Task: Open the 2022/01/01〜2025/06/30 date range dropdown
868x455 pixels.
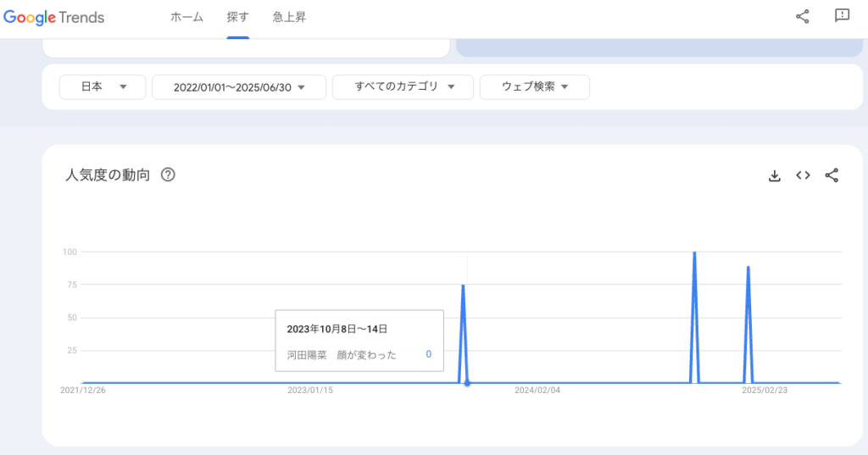Action: [x=238, y=86]
